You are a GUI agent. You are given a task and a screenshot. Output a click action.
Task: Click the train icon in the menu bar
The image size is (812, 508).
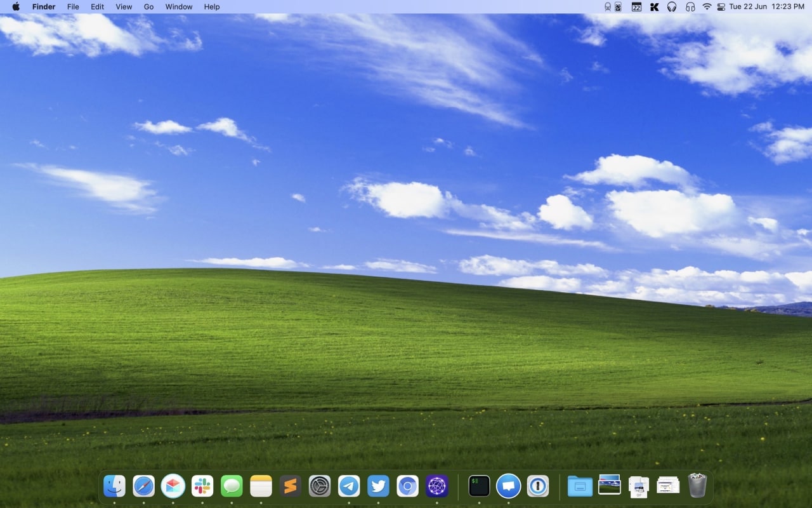pyautogui.click(x=608, y=7)
